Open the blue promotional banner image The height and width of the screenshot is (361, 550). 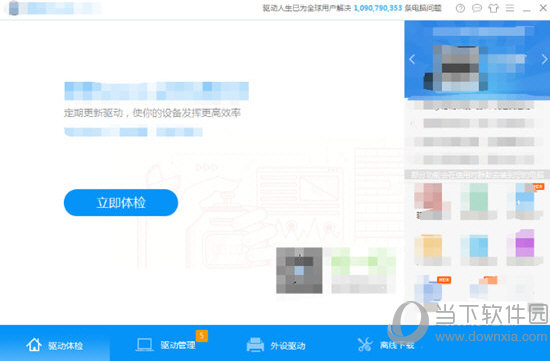coord(477,59)
